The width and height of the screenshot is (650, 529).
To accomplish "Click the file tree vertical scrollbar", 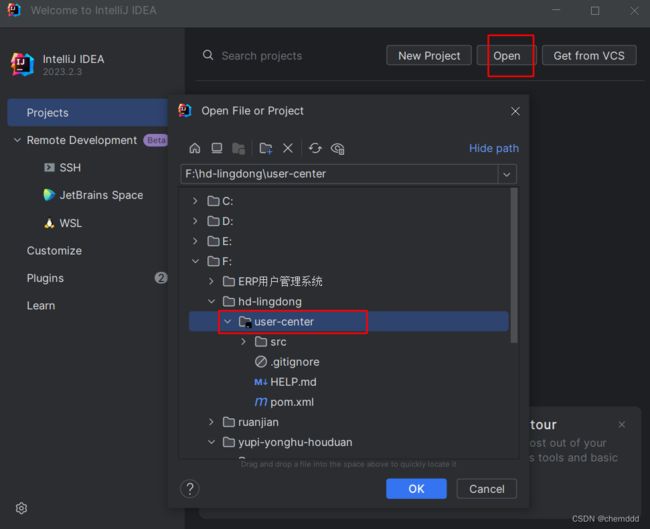I will click(x=514, y=265).
